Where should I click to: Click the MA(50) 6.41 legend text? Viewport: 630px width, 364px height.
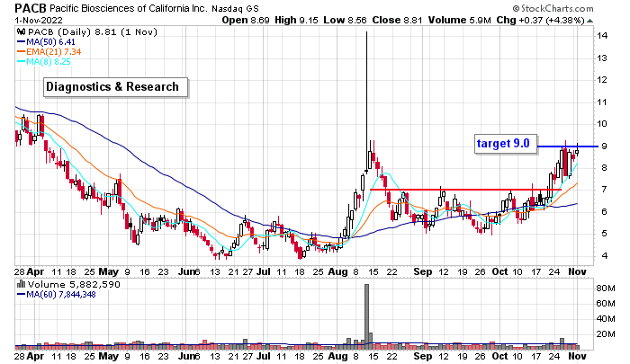(x=50, y=42)
